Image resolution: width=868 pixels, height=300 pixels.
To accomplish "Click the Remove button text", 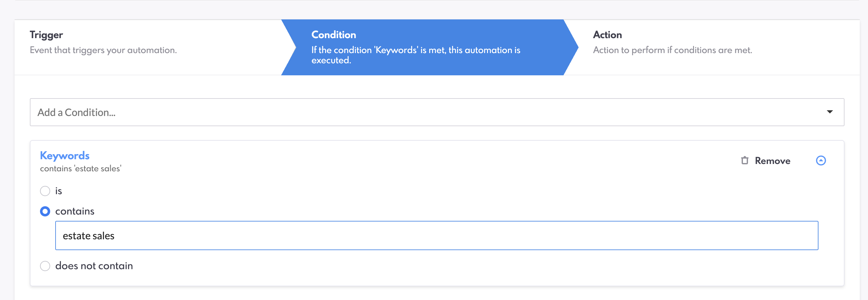I will [772, 161].
